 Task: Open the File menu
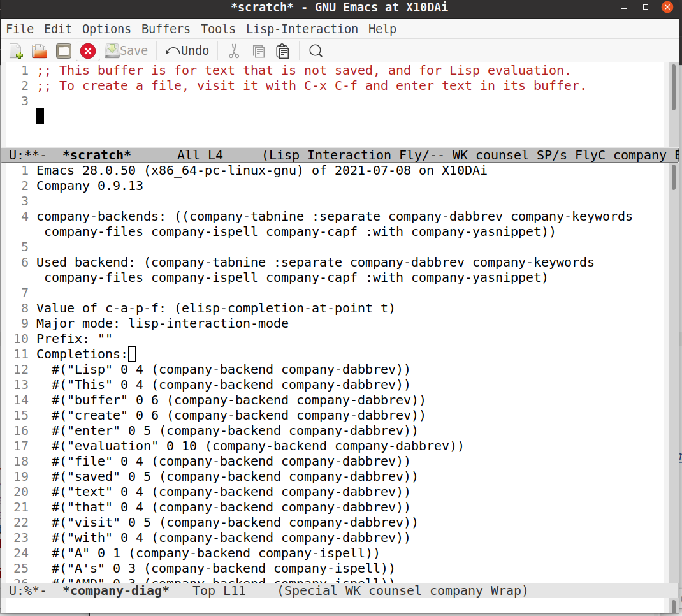20,29
